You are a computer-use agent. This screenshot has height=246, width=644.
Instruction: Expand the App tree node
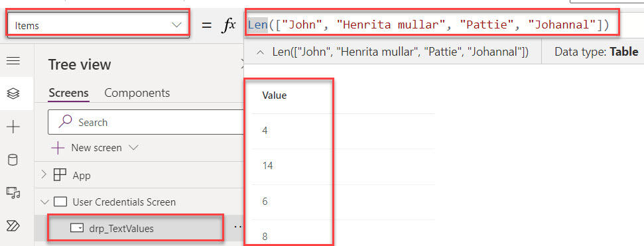(44, 175)
